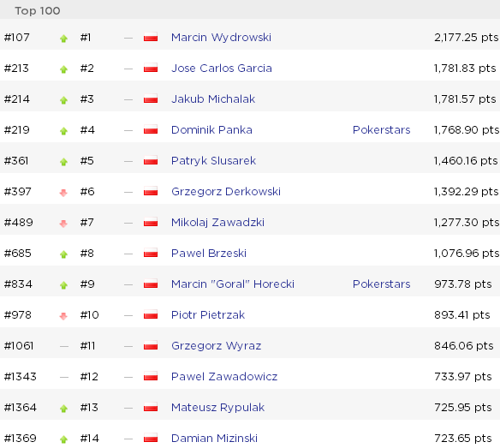Click the 2,177.25 pts value
Screen dimensions: 500x448
[467, 38]
